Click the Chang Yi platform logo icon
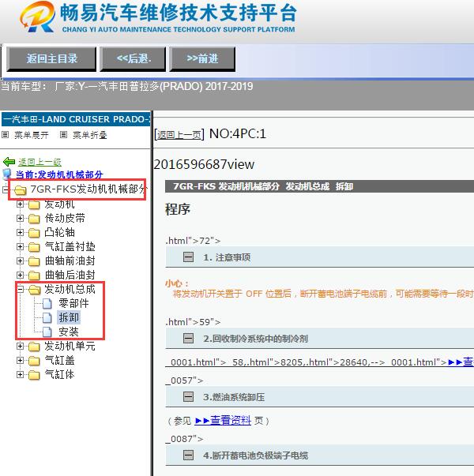474x476 pixels. pos(38,17)
